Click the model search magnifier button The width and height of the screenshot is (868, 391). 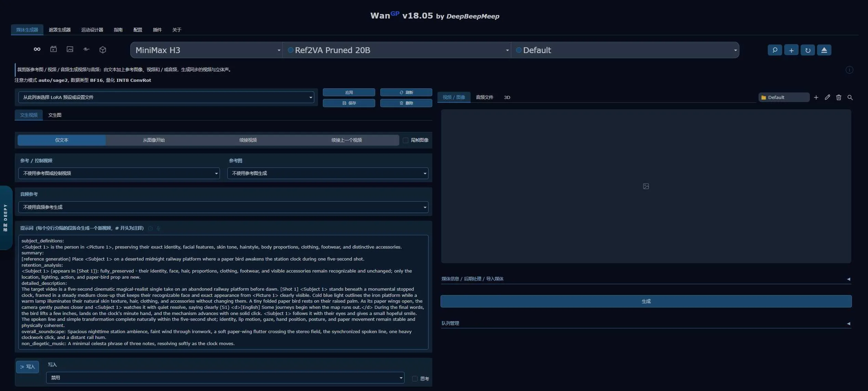point(775,50)
